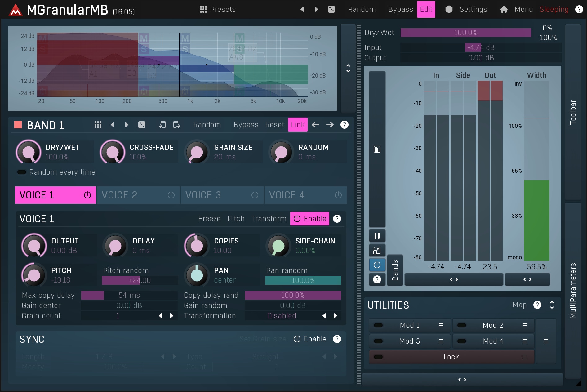Expand the Utilities section arrows

[x=552, y=305]
